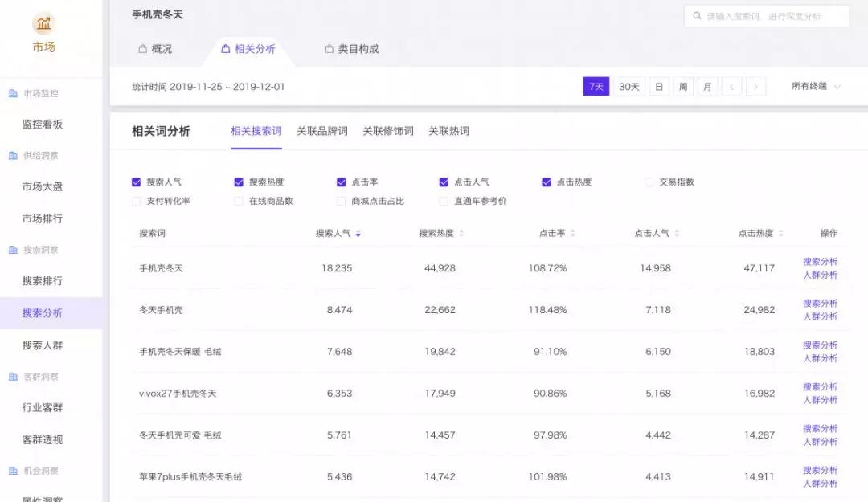Focus the search keyword input field
This screenshot has height=502, width=868.
click(x=767, y=16)
